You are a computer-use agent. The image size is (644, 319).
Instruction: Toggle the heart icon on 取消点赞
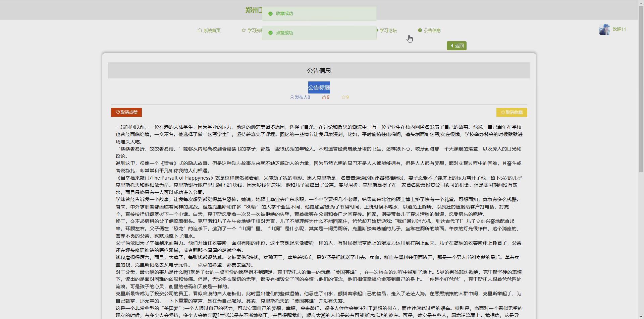click(x=118, y=112)
